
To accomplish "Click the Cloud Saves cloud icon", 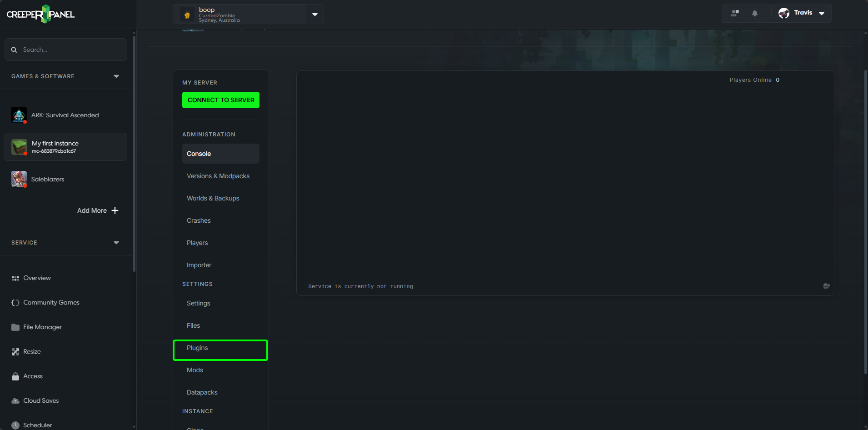I will pos(15,401).
